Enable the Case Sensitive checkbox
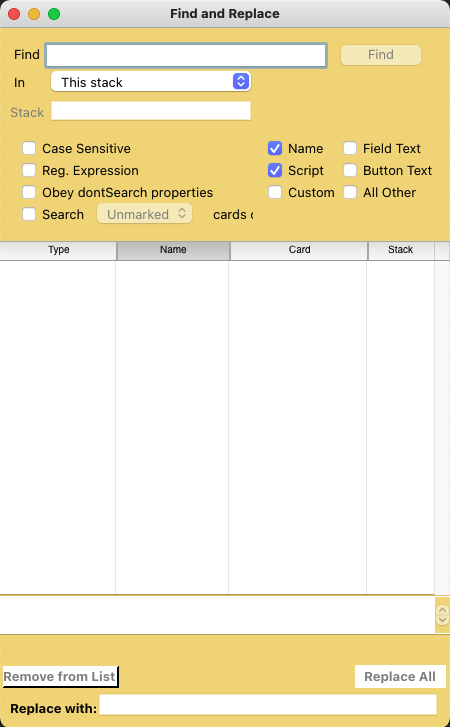450x727 pixels. 29,148
